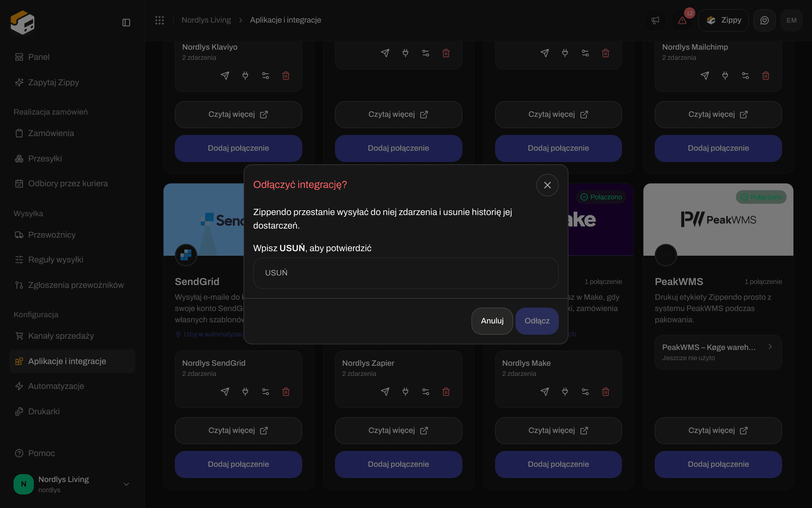This screenshot has width=812, height=508.
Task: Open Pomoc help link
Action: 72,453
